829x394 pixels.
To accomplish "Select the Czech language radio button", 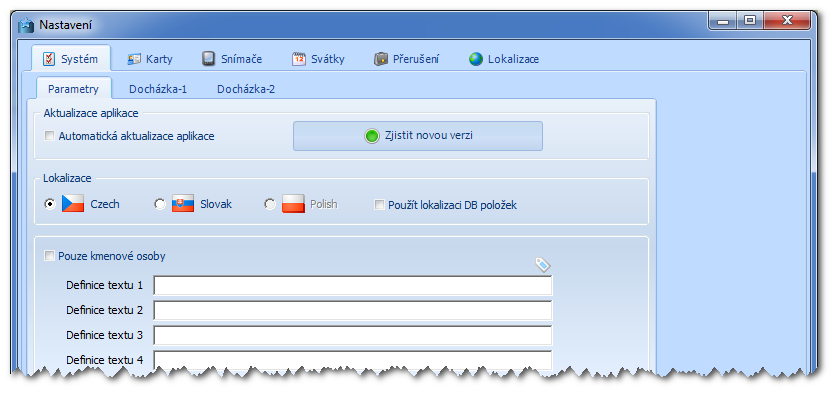I will 50,204.
